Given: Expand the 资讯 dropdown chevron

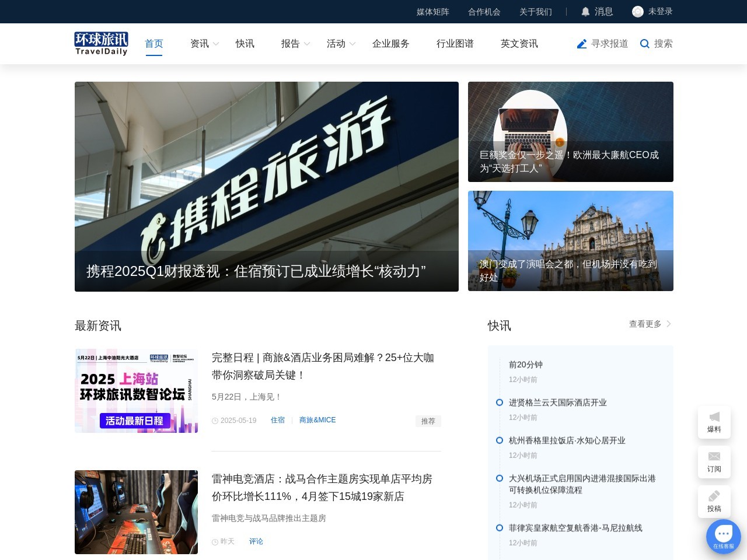Looking at the screenshot, I should 216,44.
